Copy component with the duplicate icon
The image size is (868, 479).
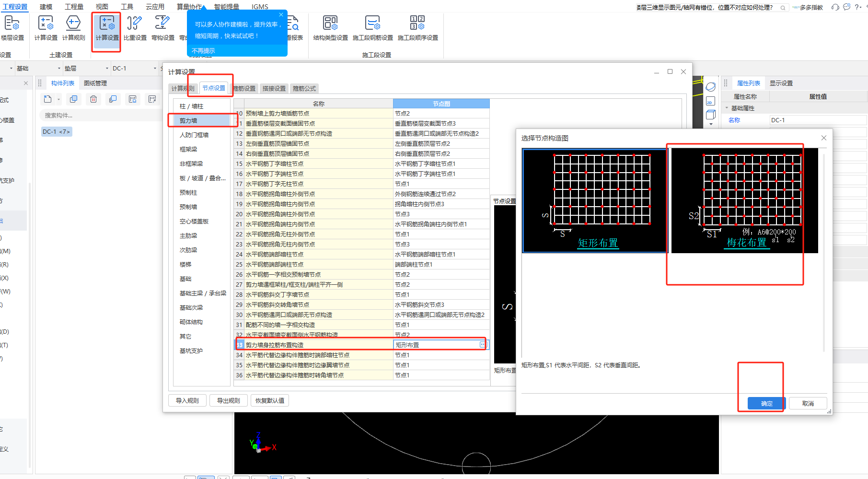coord(73,99)
